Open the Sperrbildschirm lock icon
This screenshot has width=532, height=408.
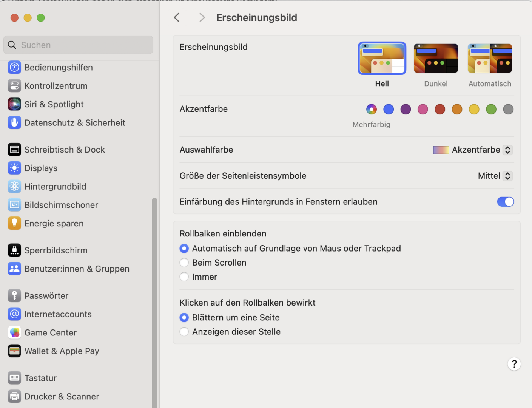click(x=14, y=250)
